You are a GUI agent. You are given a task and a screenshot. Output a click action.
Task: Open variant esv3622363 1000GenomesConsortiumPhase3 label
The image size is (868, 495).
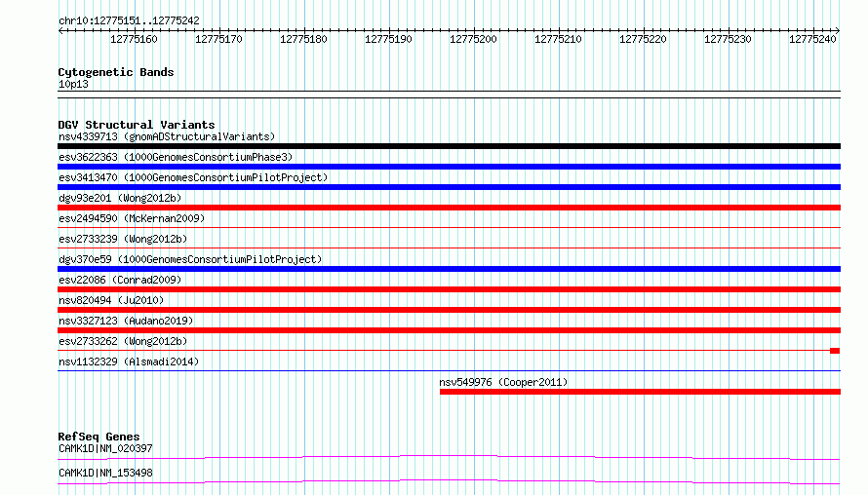click(x=176, y=157)
